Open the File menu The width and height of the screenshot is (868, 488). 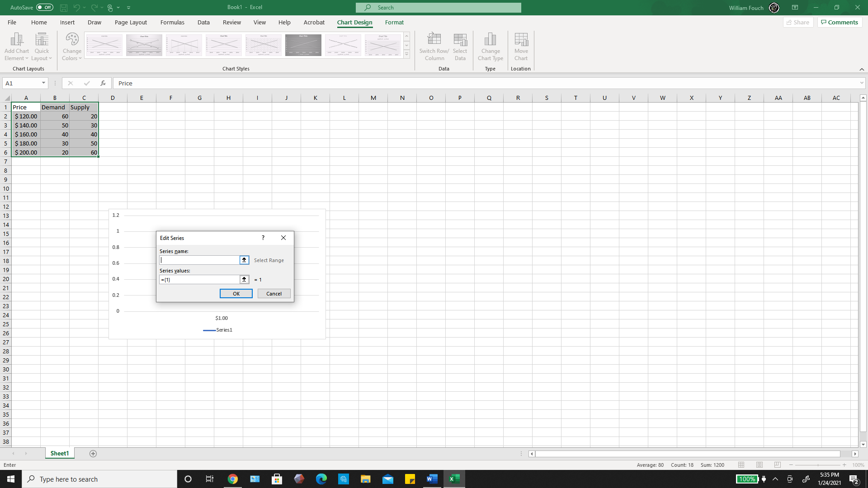(x=12, y=22)
